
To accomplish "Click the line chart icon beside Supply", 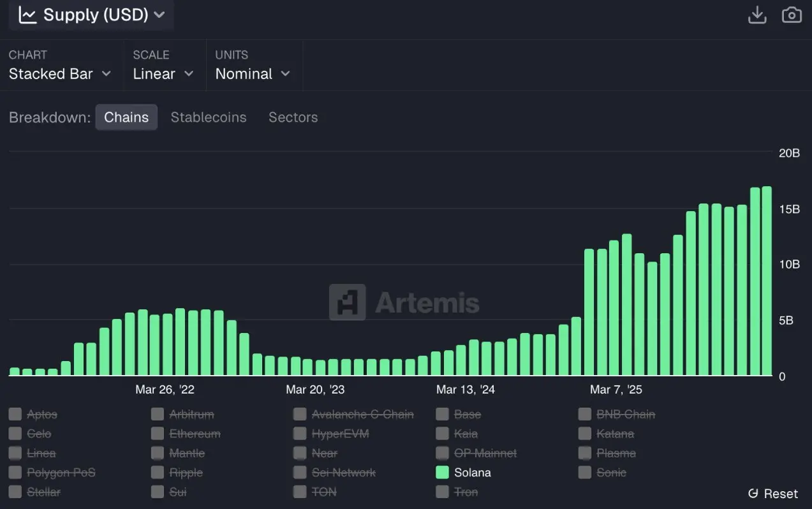I will tap(27, 15).
